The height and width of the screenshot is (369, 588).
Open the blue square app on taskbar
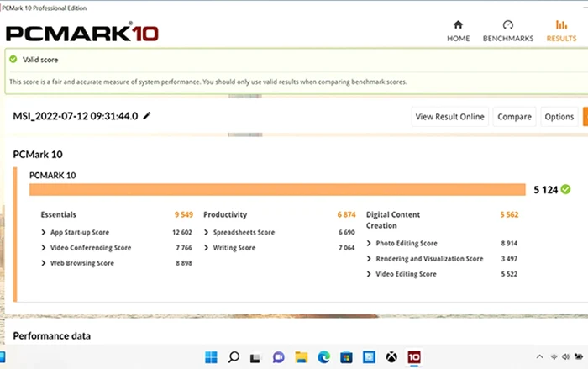point(369,357)
